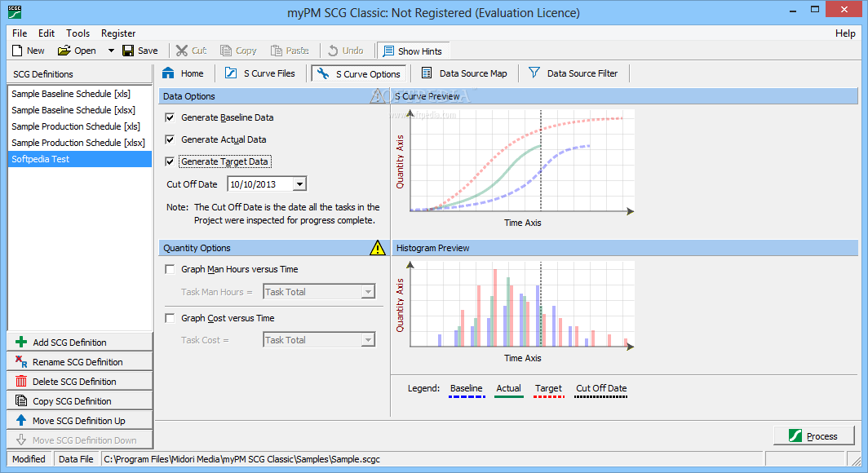Click the S Curve Preview chart

[x=522, y=161]
